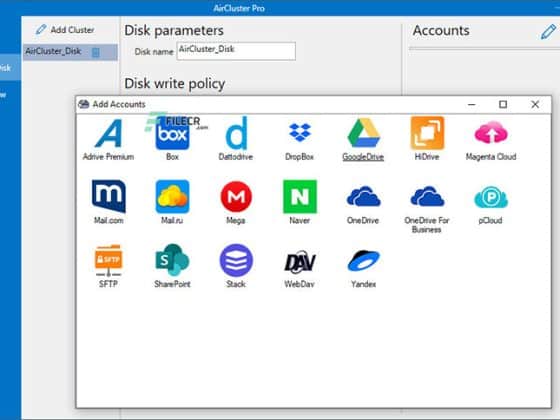Add a OneDrive account icon
This screenshot has height=420, width=560.
click(x=364, y=196)
